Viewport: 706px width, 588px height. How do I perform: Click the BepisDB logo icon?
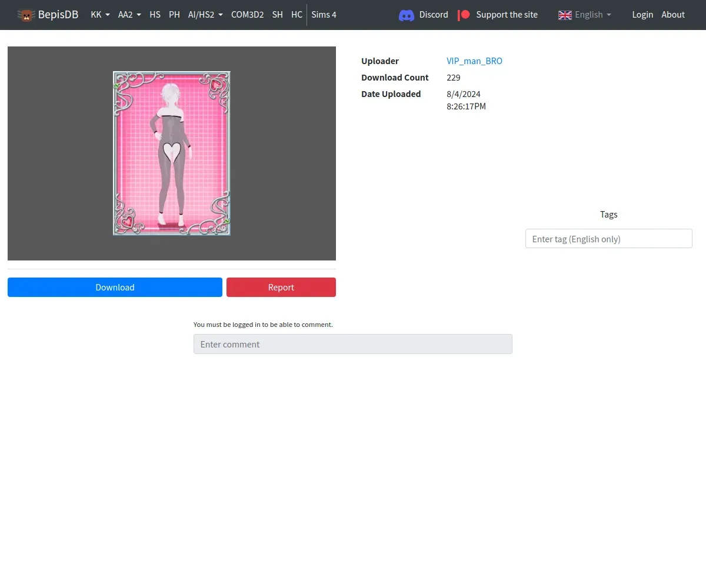click(x=26, y=15)
